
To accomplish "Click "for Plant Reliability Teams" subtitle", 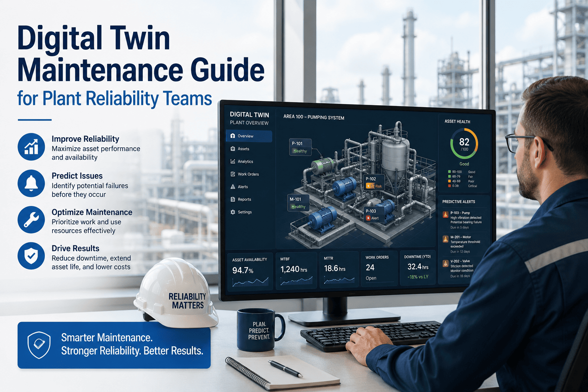I will point(114,98).
